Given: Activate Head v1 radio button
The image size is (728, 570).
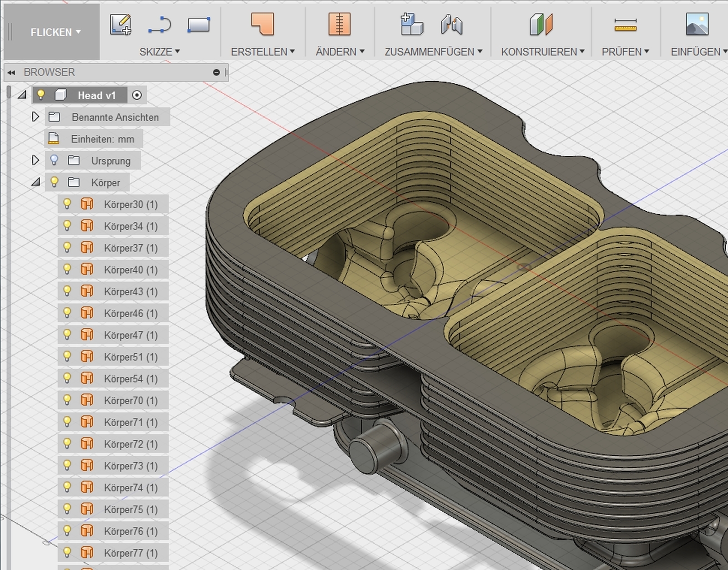Looking at the screenshot, I should (137, 95).
